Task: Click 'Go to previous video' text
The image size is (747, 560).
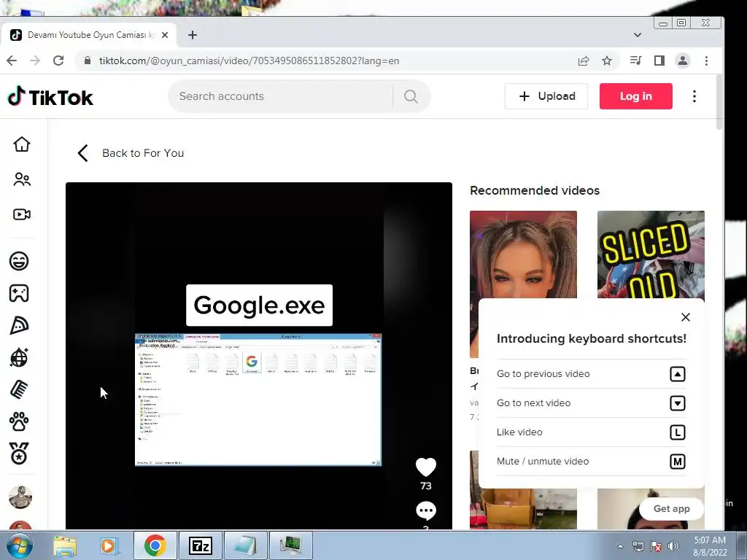Action: [543, 374]
